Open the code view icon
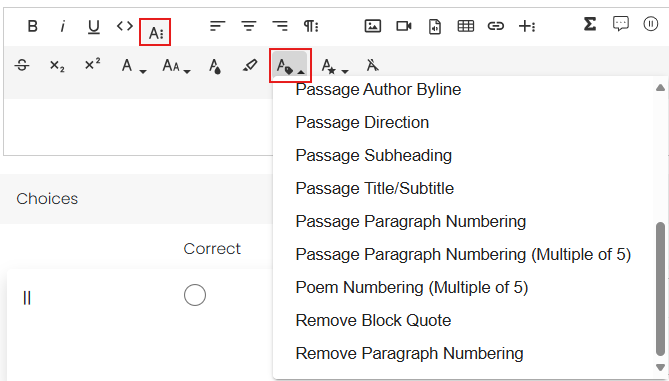The width and height of the screenshot is (669, 381). [125, 26]
